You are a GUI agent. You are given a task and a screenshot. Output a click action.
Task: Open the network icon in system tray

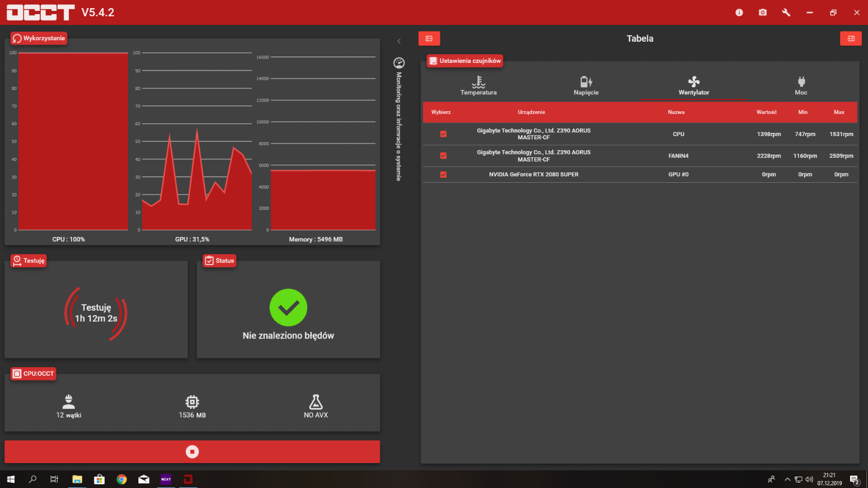(799, 479)
